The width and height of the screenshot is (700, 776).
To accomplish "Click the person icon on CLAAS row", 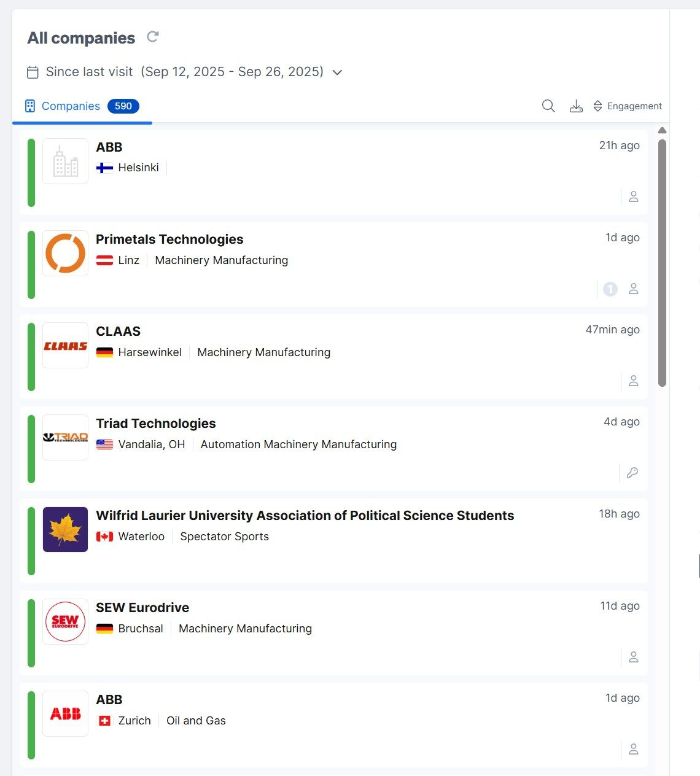I will 633,381.
